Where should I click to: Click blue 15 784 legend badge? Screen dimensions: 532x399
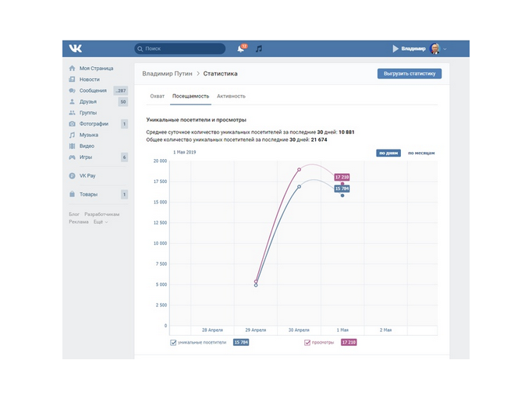coord(241,342)
